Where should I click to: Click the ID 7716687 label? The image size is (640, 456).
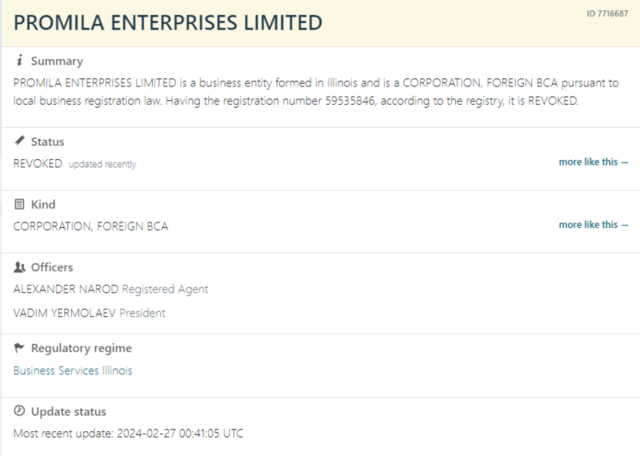click(x=607, y=13)
